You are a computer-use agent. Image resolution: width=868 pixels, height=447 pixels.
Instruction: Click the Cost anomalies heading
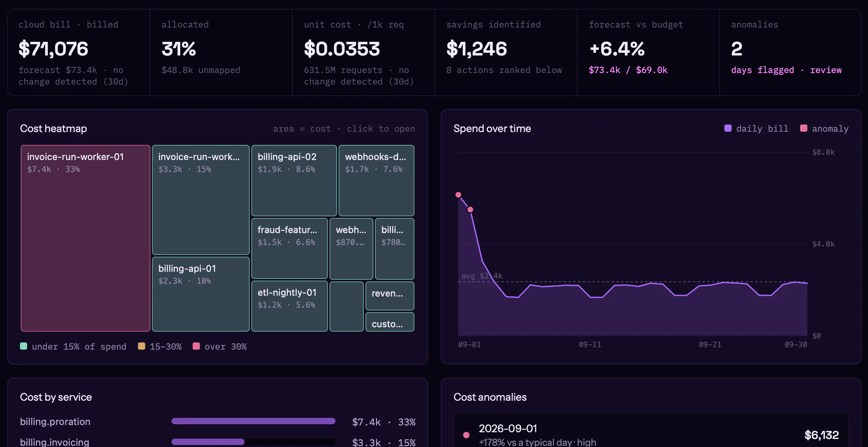[490, 397]
